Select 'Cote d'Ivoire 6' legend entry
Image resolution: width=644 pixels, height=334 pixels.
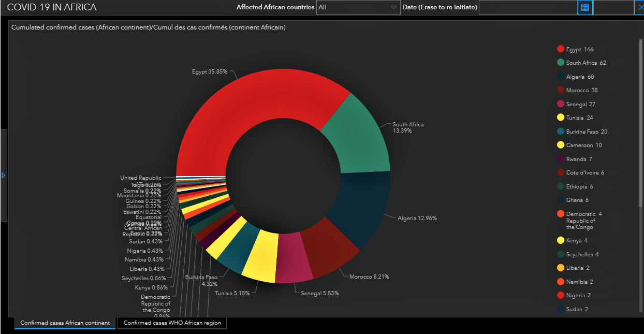click(580, 172)
